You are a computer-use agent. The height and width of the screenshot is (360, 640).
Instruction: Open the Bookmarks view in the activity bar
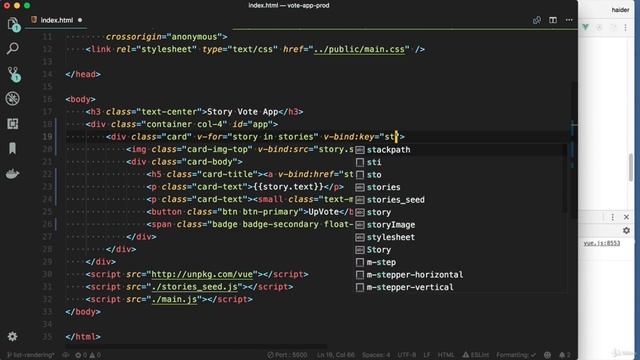[13, 149]
